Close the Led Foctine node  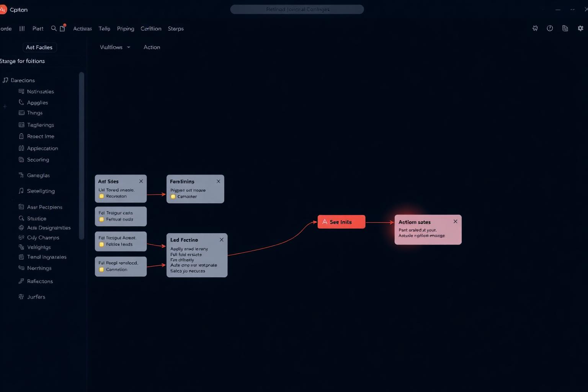click(x=221, y=240)
